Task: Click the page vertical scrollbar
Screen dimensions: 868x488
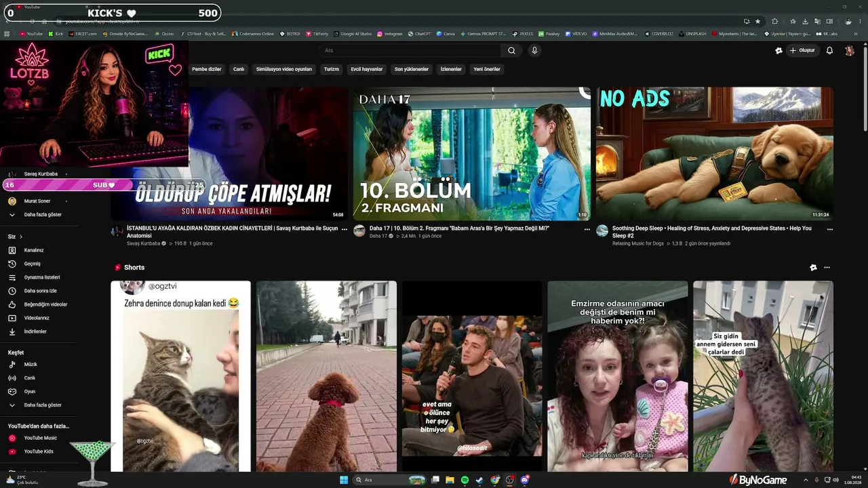Action: click(x=865, y=88)
